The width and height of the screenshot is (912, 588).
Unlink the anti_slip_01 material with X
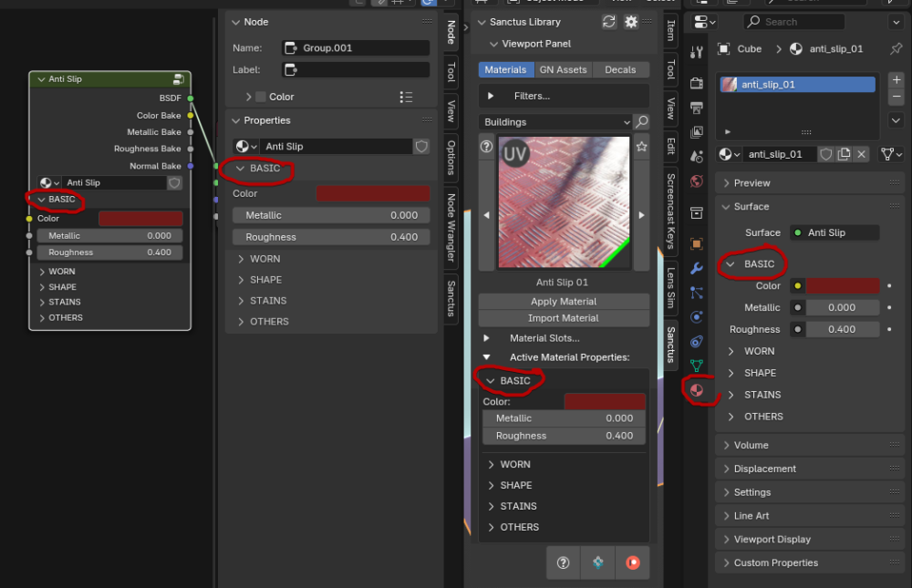click(x=862, y=154)
